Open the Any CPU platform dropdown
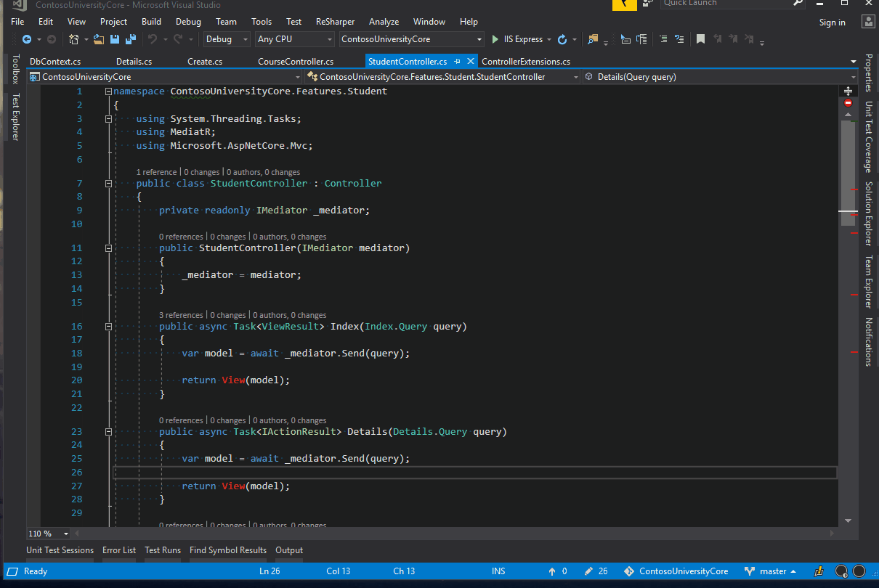The width and height of the screenshot is (879, 588). pyautogui.click(x=294, y=39)
